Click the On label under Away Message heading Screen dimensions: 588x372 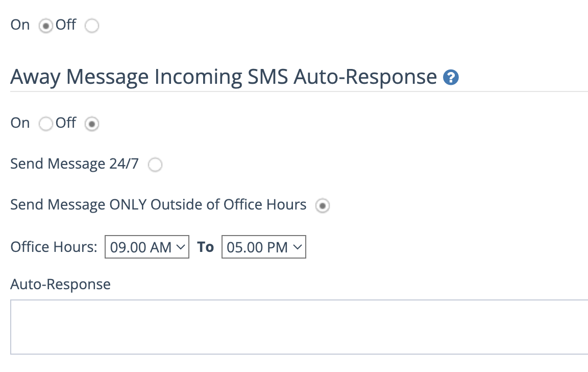[20, 123]
